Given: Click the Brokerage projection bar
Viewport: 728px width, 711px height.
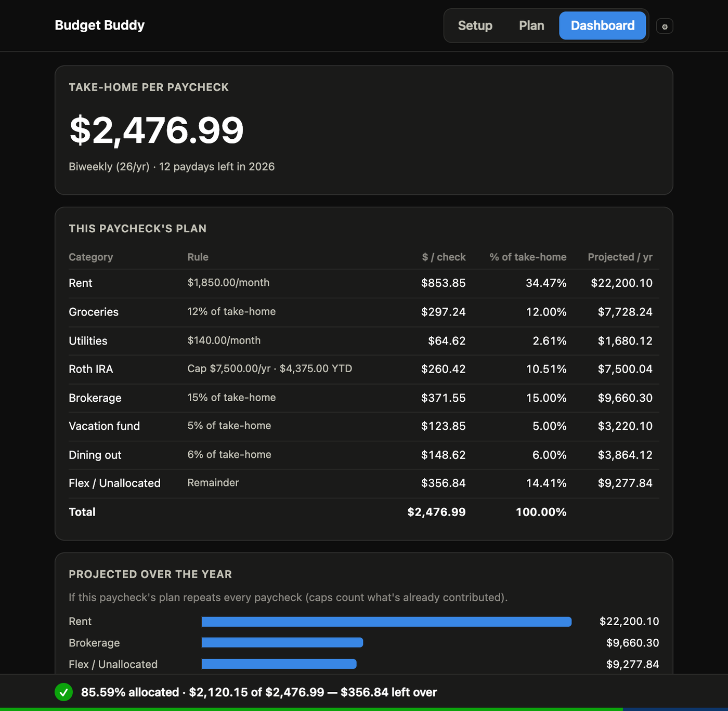Looking at the screenshot, I should pos(282,643).
